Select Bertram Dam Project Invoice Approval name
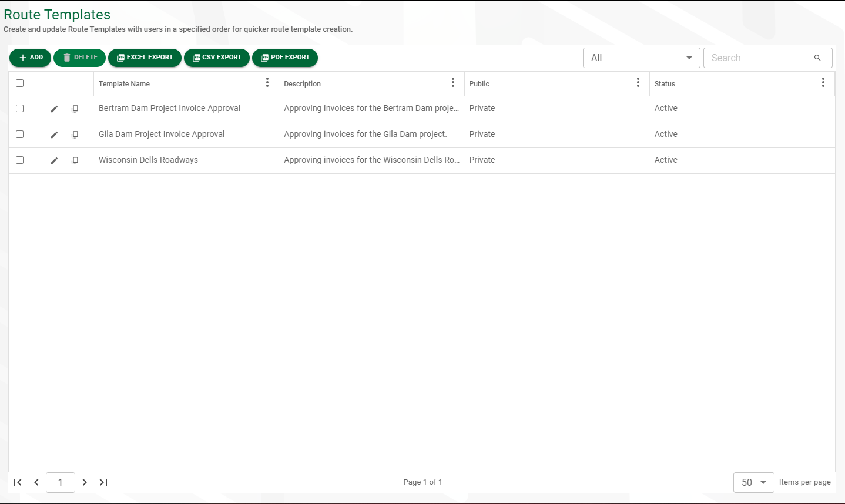845x504 pixels. tap(169, 108)
